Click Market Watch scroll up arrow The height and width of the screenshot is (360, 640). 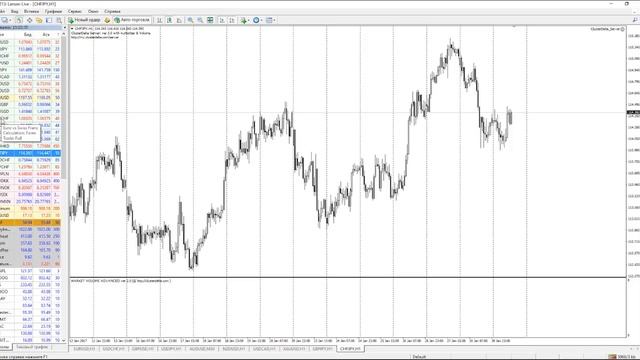pos(64,35)
